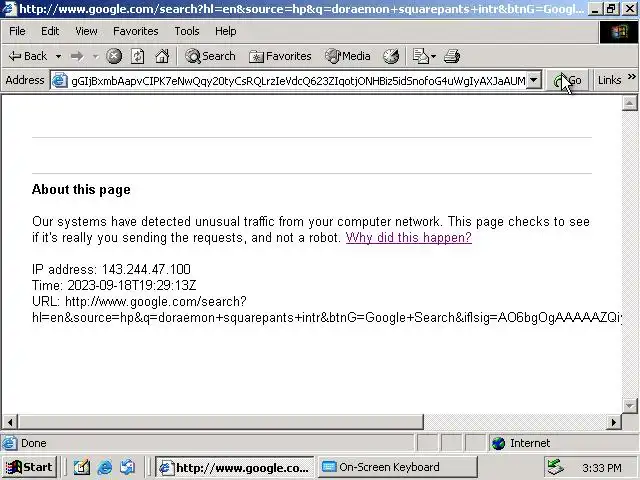Print the page with Print icon
The width and height of the screenshot is (640, 480).
click(x=452, y=56)
